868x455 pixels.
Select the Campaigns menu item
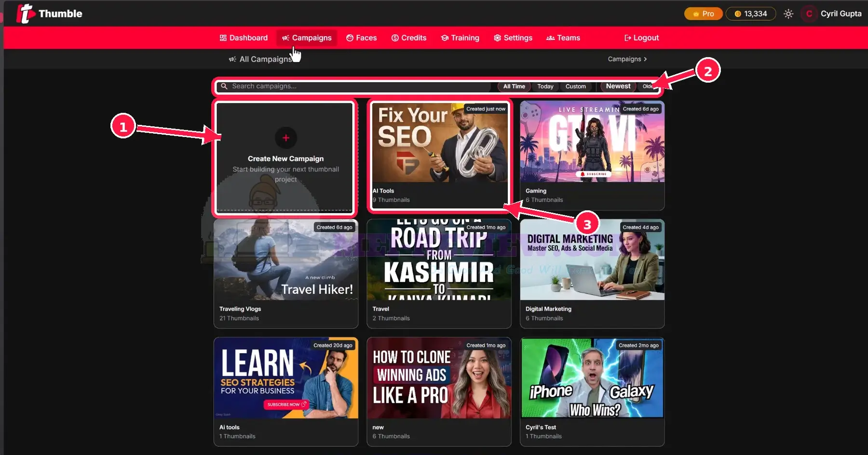(307, 38)
